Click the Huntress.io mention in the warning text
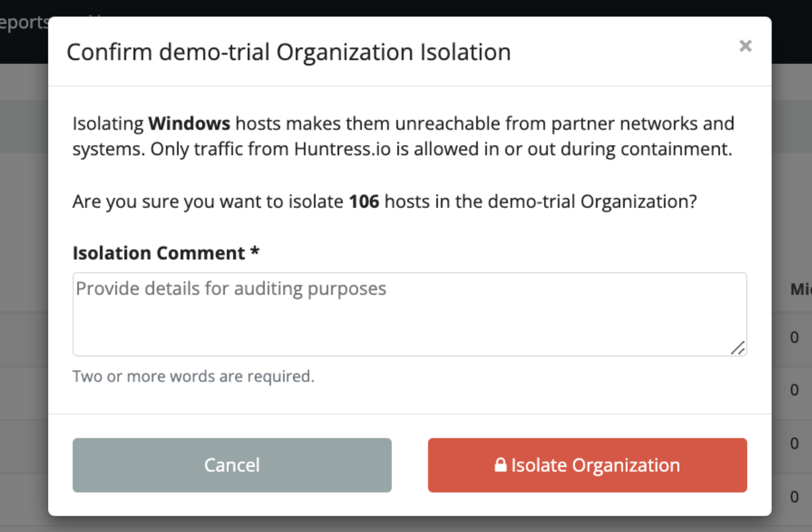Viewport: 812px width, 532px height. pos(343,149)
